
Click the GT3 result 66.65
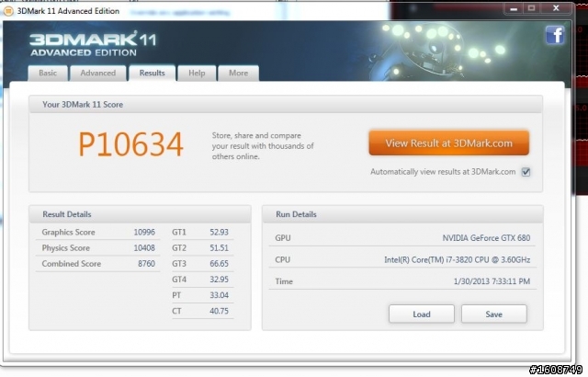219,264
